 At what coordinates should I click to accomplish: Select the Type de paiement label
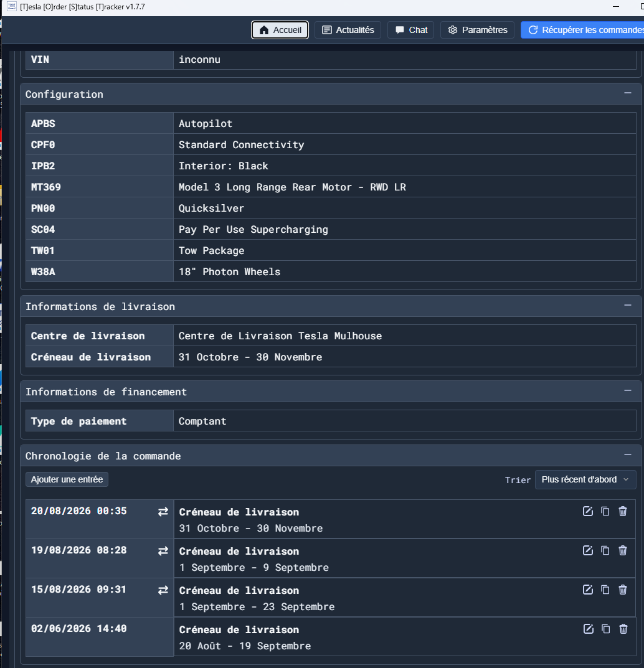click(x=79, y=421)
